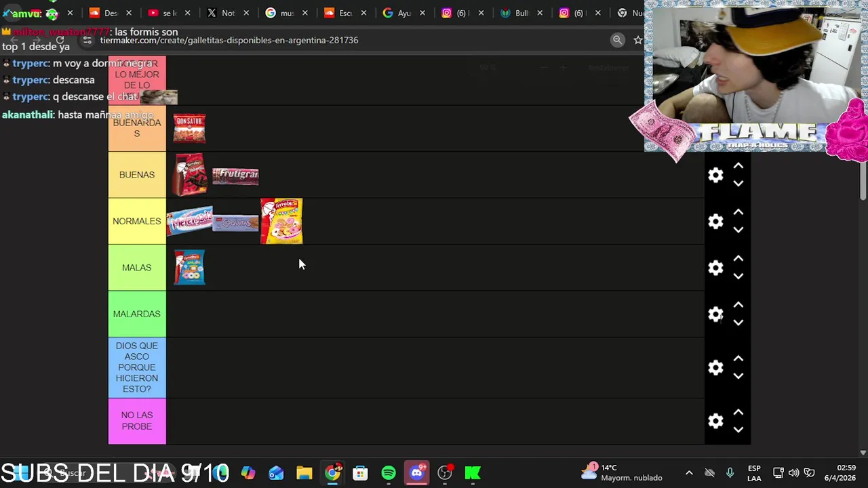Open Microsoft Store from the taskbar
The height and width of the screenshot is (488, 868).
point(360,472)
